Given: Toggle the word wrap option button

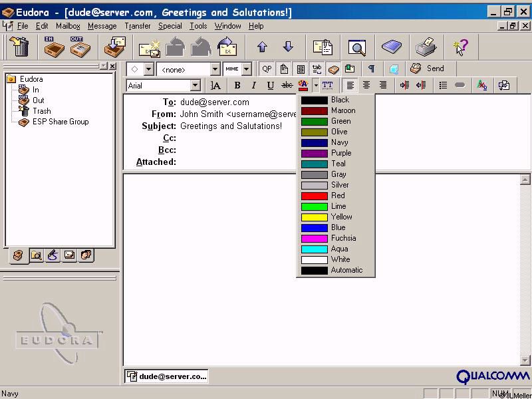Looking at the screenshot, I should [301, 69].
